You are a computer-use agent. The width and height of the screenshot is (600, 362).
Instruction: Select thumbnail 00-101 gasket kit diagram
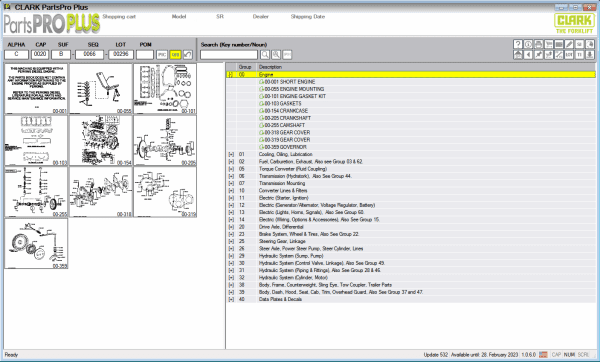165,89
